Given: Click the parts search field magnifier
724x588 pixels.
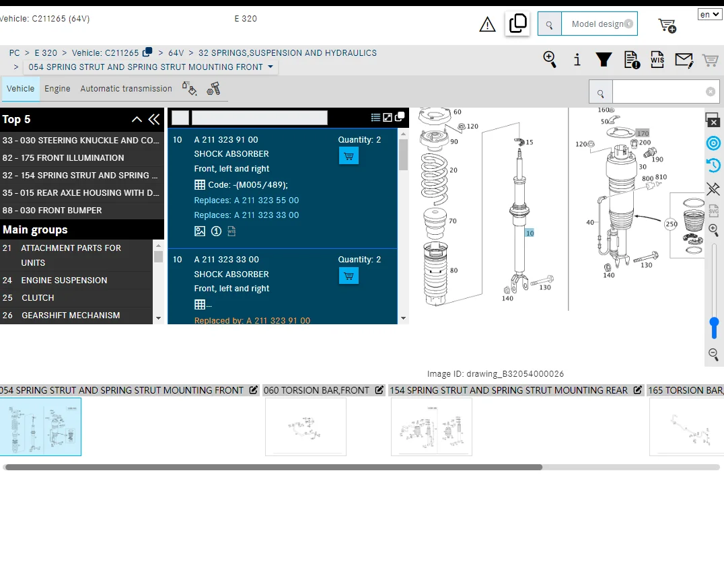Looking at the screenshot, I should click(601, 92).
